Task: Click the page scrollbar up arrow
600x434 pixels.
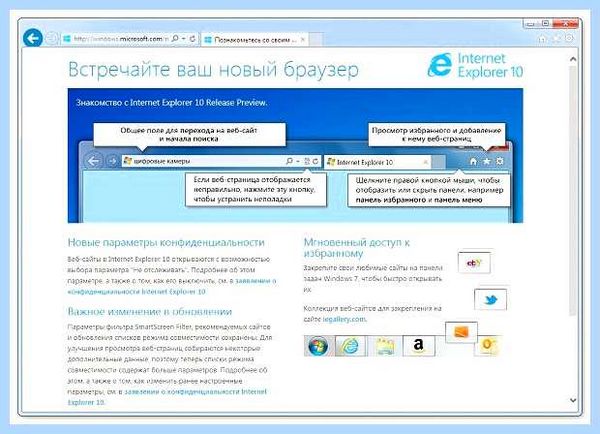Action: coord(573,59)
